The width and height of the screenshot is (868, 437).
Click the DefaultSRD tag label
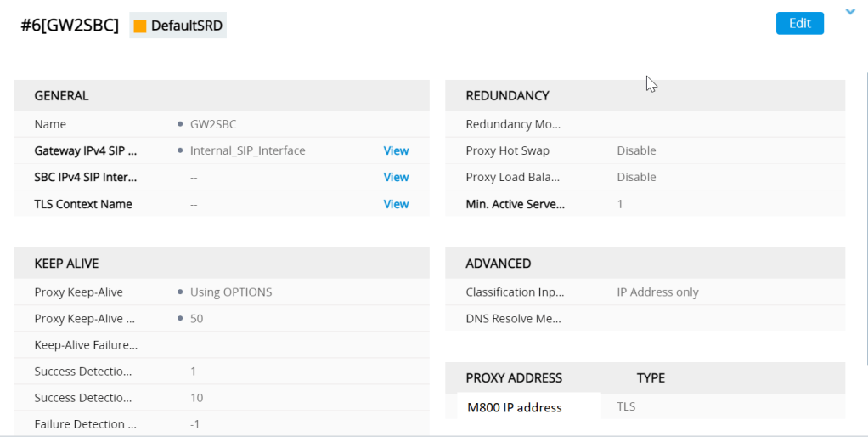[x=187, y=26]
